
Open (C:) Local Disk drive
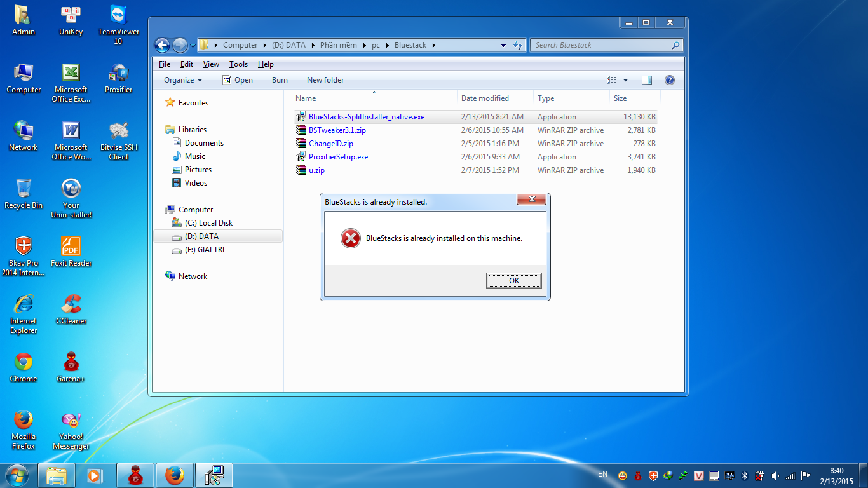click(208, 223)
